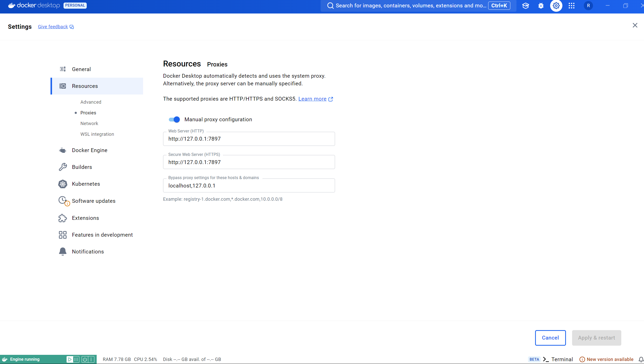Click the Disk GB avail. readout

coord(192,359)
